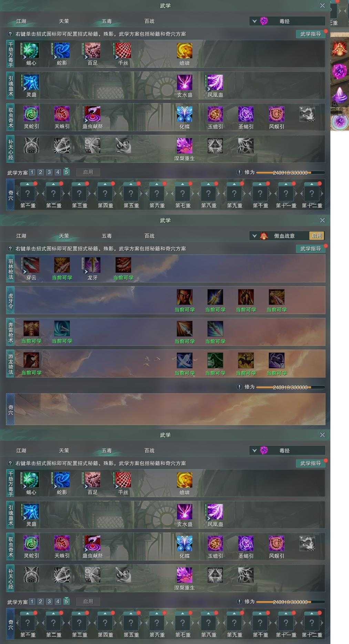Image resolution: width=349 pixels, height=644 pixels.
Task: Click the 圣蝎引 skill in lower 毒经 panel
Action: pyautogui.click(x=246, y=543)
